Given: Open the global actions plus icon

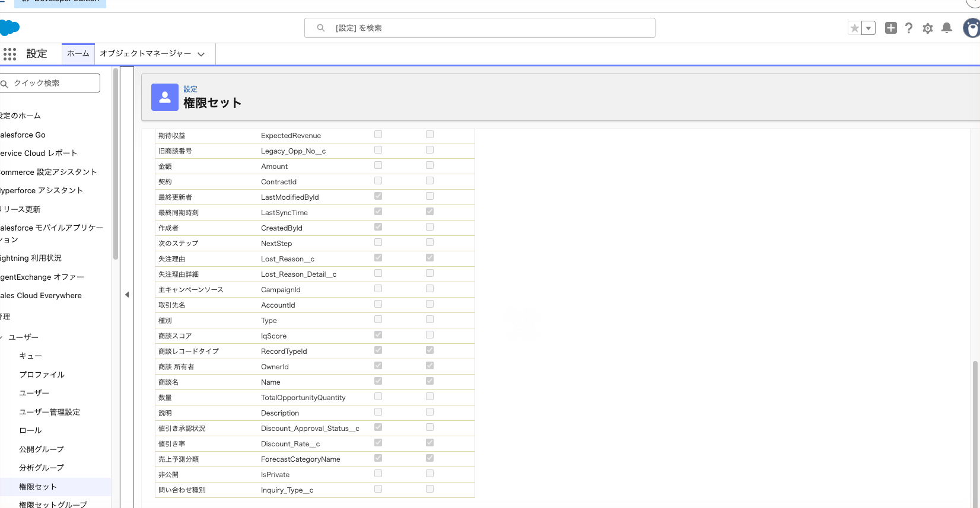Looking at the screenshot, I should coord(890,28).
